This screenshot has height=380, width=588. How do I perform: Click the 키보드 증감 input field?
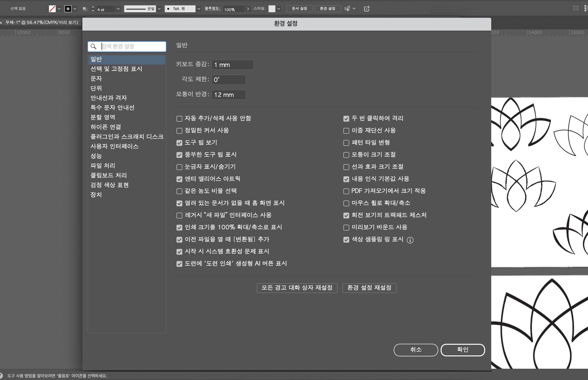pyautogui.click(x=232, y=65)
